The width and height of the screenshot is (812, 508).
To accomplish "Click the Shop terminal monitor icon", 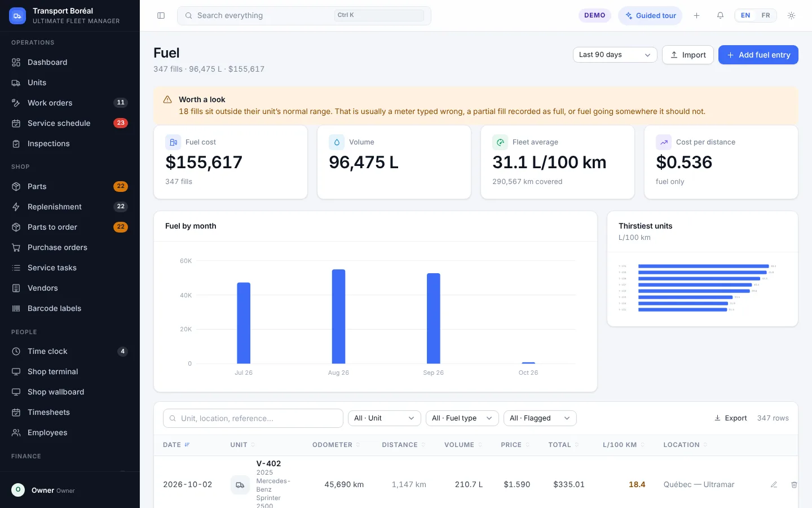I will (16, 371).
